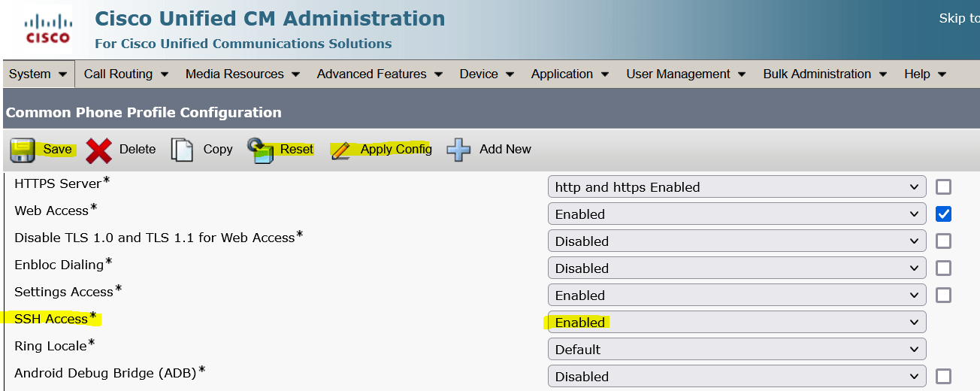Click the Cisco logo
This screenshot has height=391, width=980.
pos(48,28)
